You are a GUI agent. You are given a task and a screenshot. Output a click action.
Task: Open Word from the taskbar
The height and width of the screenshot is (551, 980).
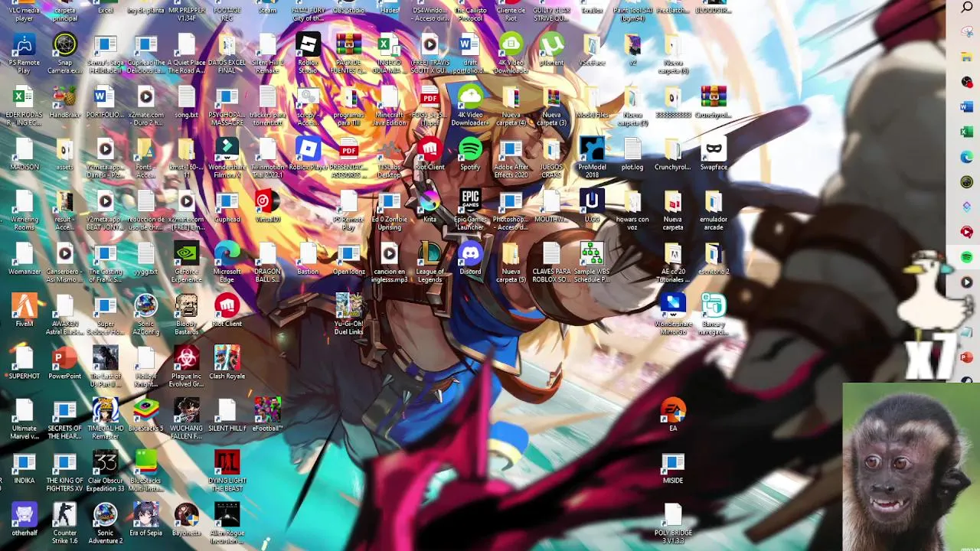click(x=967, y=106)
